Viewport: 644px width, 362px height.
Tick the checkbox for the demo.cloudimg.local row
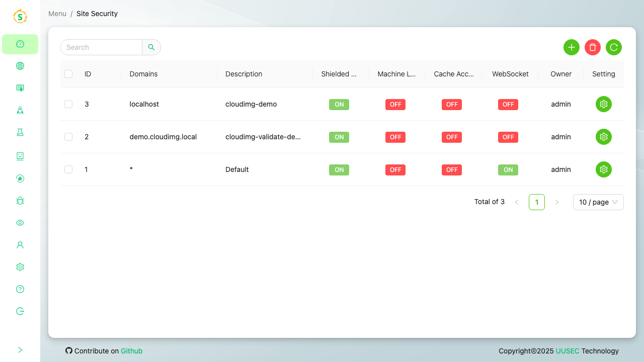[x=68, y=137]
